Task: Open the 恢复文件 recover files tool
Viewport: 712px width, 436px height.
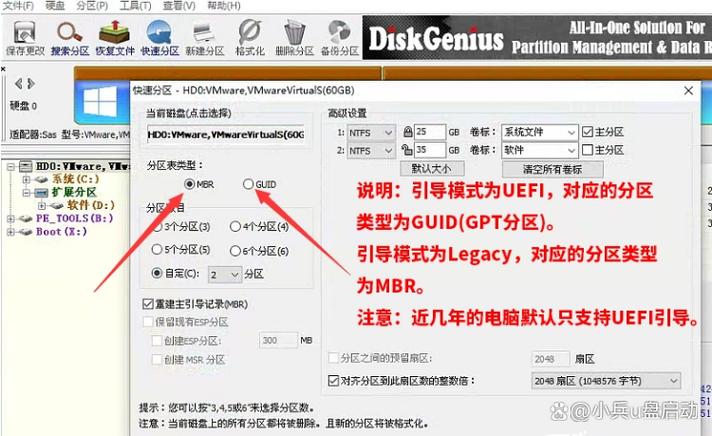Action: 112,40
